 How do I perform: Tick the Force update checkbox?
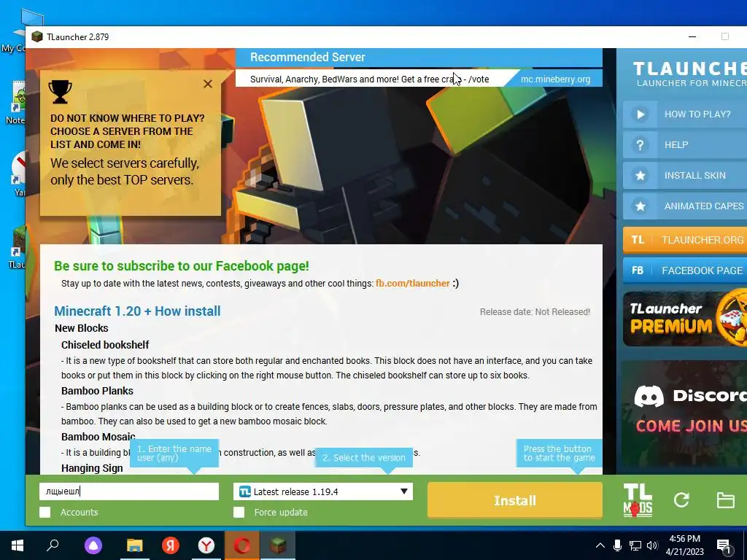239,513
